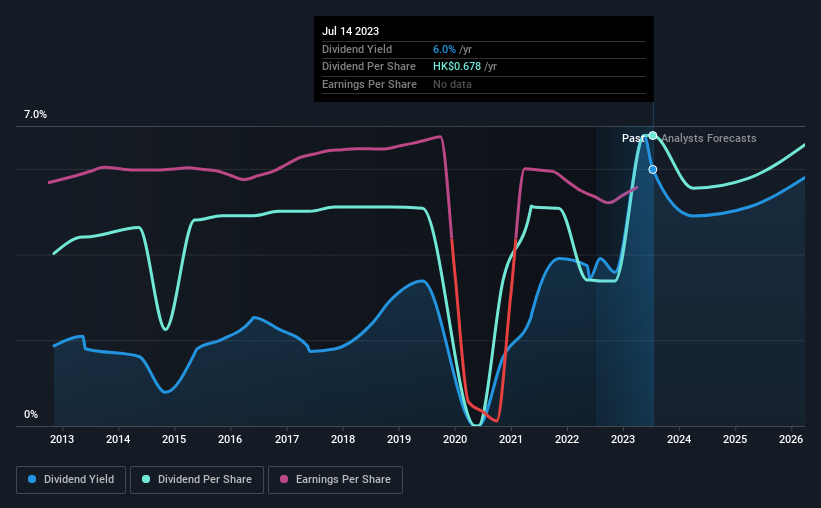
Task: Toggle the Dividend Yield legend button
Action: (x=71, y=480)
